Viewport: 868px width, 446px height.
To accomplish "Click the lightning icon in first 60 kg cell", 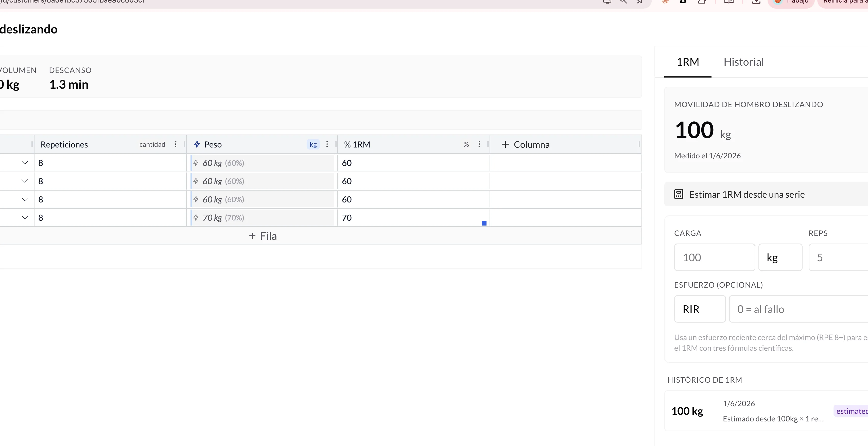I will [196, 163].
